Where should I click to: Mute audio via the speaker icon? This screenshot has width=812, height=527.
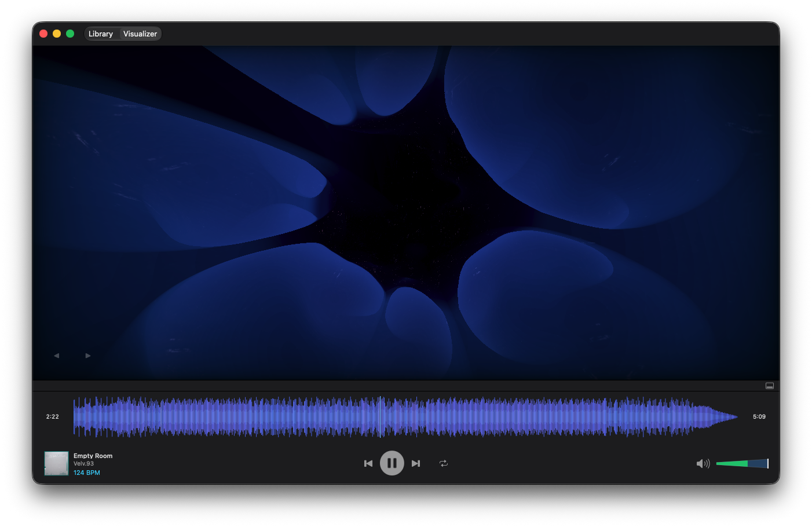tap(703, 463)
